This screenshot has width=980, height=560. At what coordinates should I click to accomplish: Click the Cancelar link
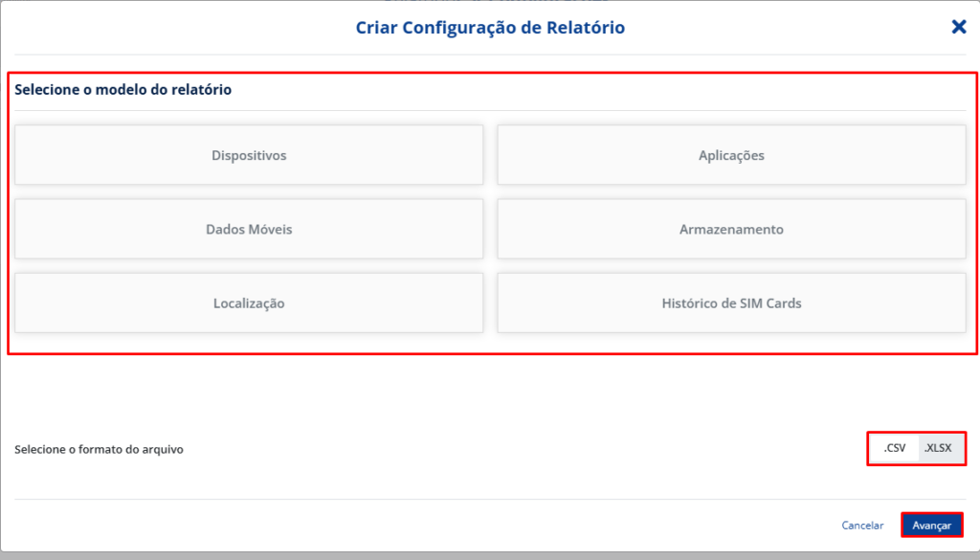click(x=862, y=526)
